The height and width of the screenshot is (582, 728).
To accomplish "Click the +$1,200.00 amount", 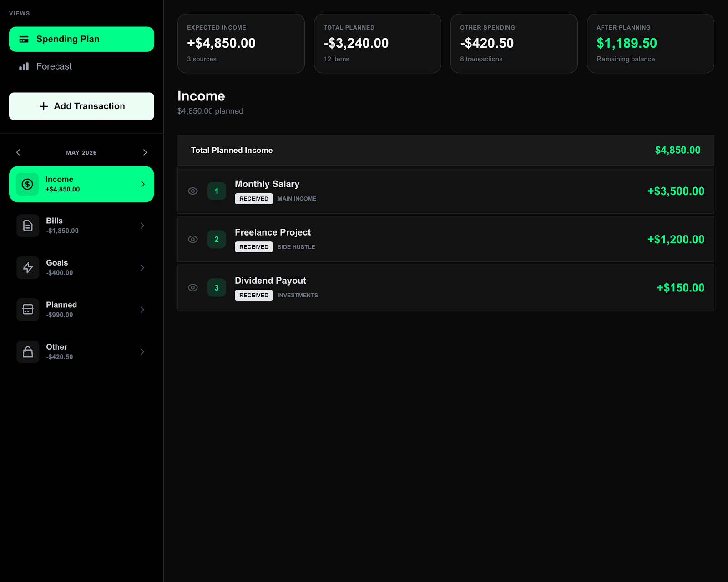I will [676, 239].
